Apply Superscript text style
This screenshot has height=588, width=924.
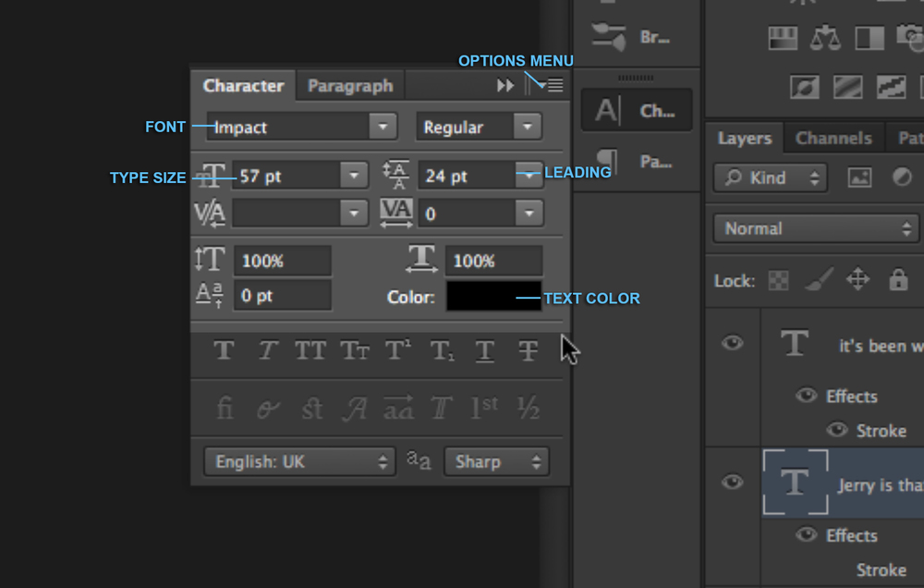click(397, 350)
